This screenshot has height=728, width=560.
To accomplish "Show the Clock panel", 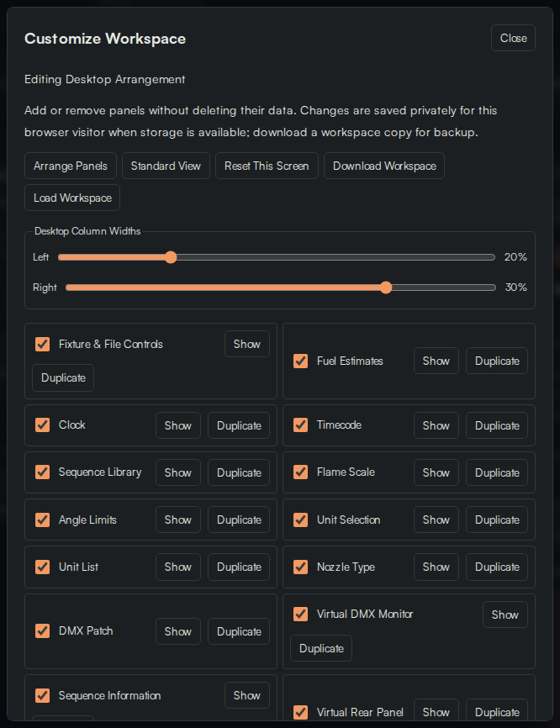I will point(178,425).
